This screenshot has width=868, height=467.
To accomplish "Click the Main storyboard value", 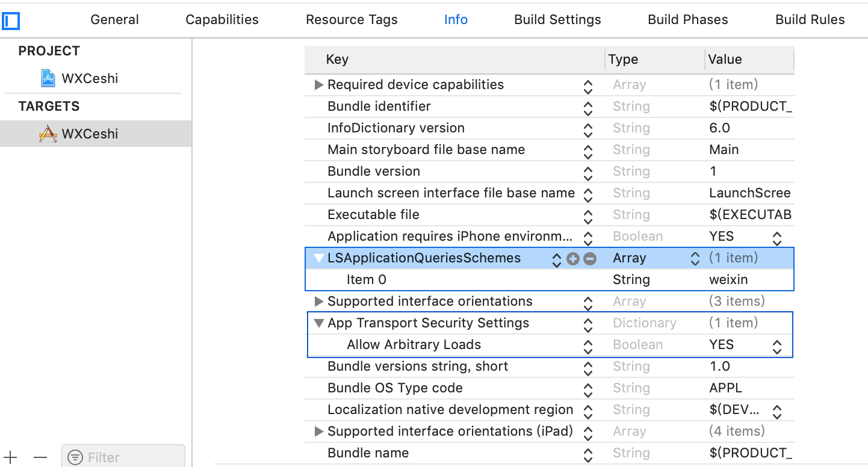I will point(724,150).
